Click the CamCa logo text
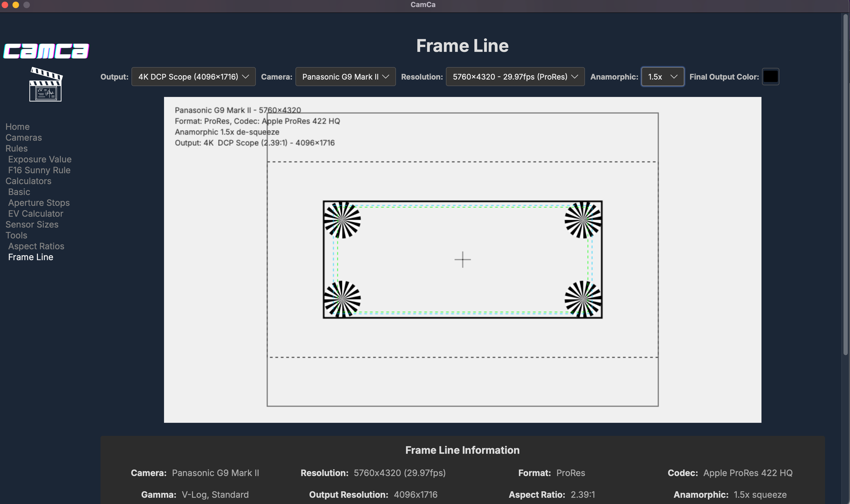Viewport: 850px width, 504px height. 46,51
